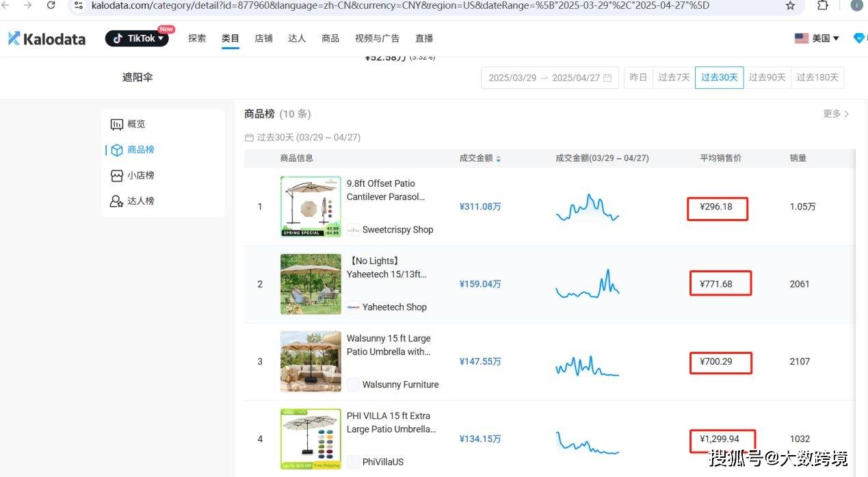
Task: Click 更多 to see more products
Action: click(836, 114)
